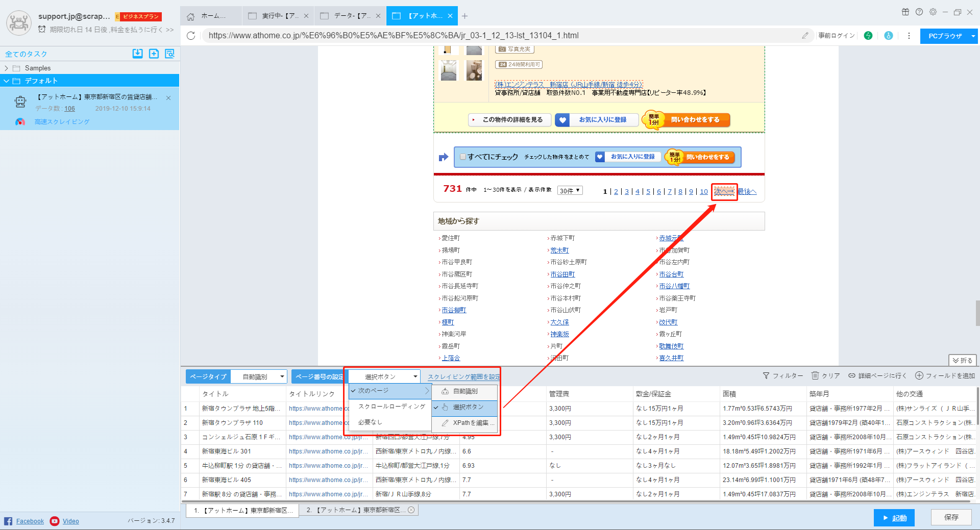Click the 市谷田町 area link
The height and width of the screenshot is (530, 980).
pos(562,274)
